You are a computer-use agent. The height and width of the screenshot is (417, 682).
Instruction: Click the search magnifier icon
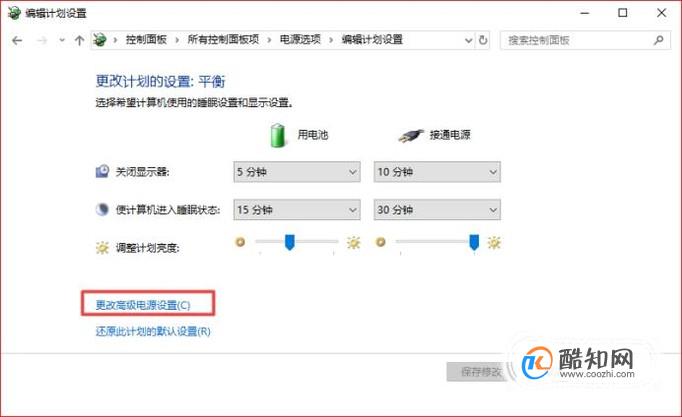click(659, 40)
